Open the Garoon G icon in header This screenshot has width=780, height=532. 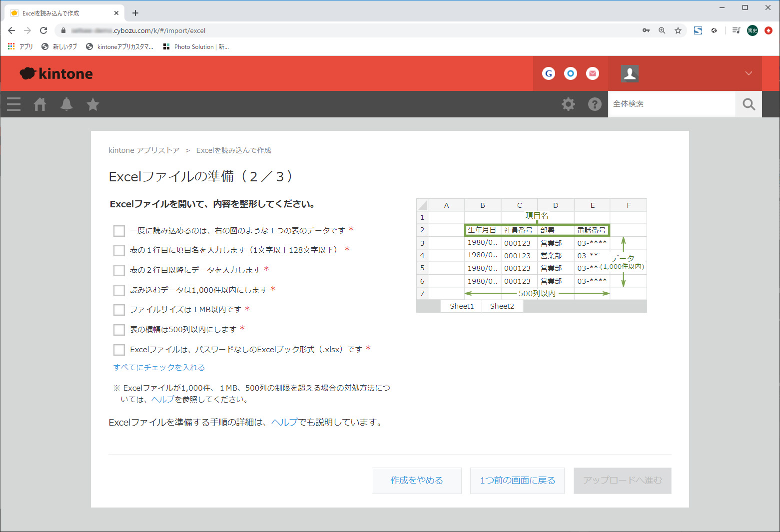coord(549,73)
